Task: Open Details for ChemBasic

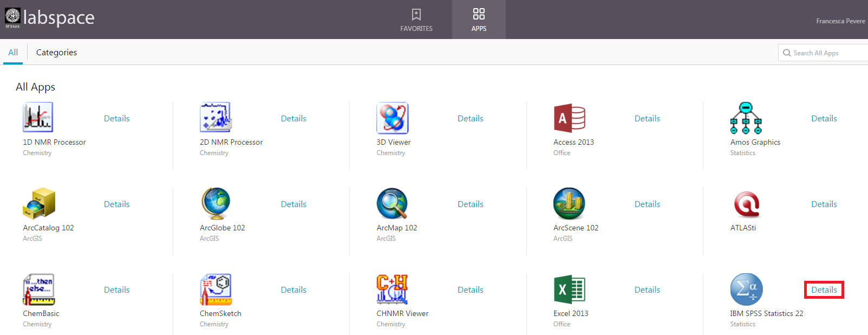Action: coord(116,289)
